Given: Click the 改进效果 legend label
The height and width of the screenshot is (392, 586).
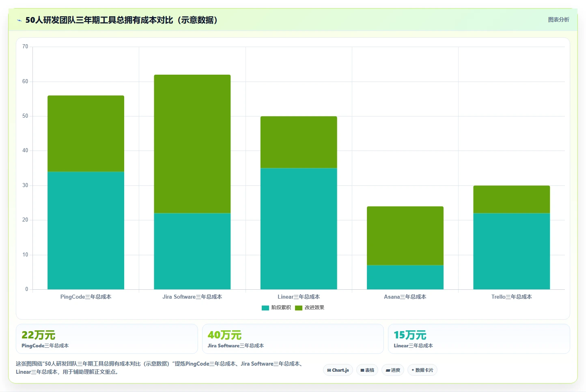Looking at the screenshot, I should click(315, 308).
